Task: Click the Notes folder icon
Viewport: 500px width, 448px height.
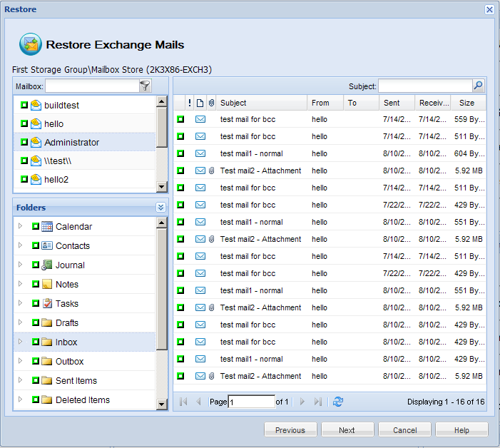Action: 47,284
